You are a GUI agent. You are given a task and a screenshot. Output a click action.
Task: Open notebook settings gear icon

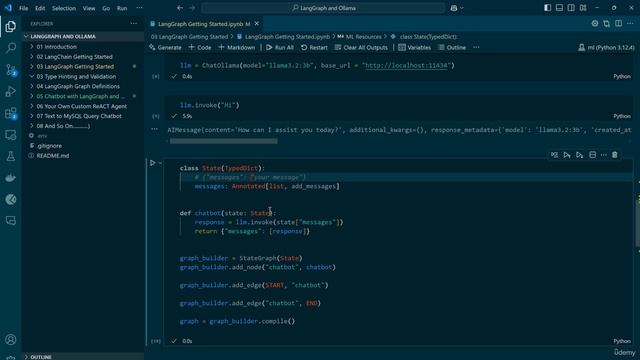pyautogui.click(x=595, y=24)
